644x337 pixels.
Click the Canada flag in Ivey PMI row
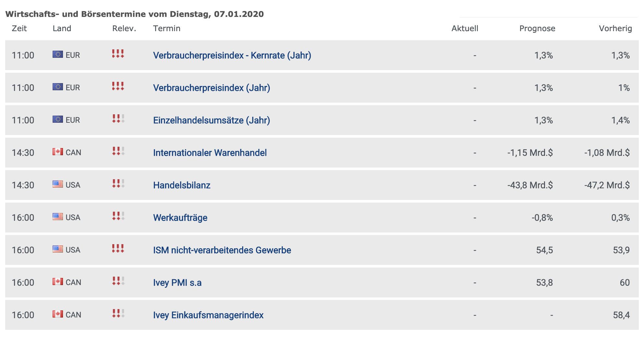tap(58, 281)
